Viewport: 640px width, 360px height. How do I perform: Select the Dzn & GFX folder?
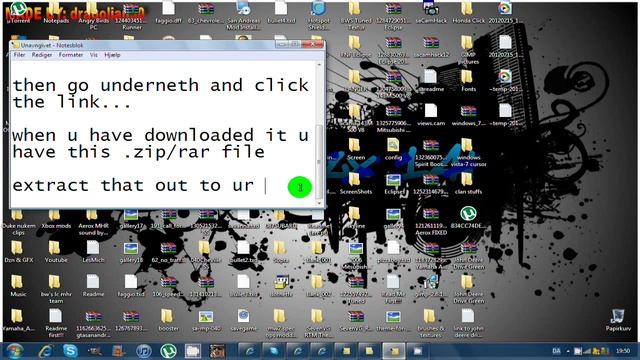click(18, 252)
